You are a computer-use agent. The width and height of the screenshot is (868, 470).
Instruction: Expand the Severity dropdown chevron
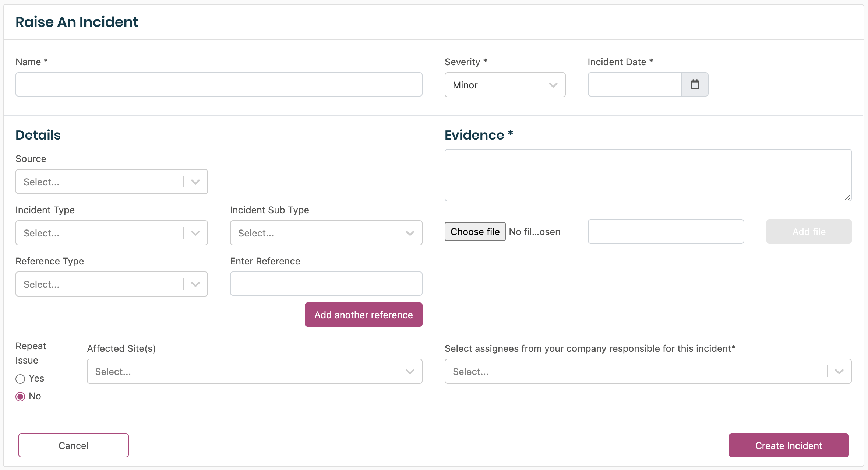tap(553, 85)
